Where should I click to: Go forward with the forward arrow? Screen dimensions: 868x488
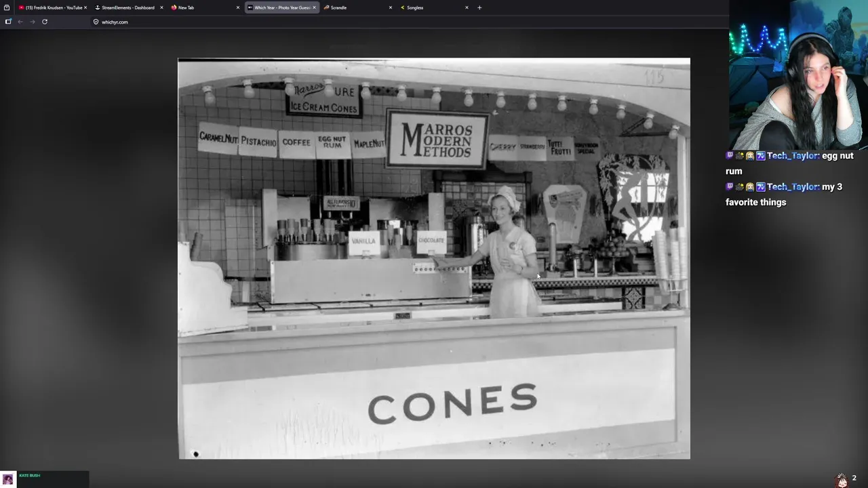point(32,22)
